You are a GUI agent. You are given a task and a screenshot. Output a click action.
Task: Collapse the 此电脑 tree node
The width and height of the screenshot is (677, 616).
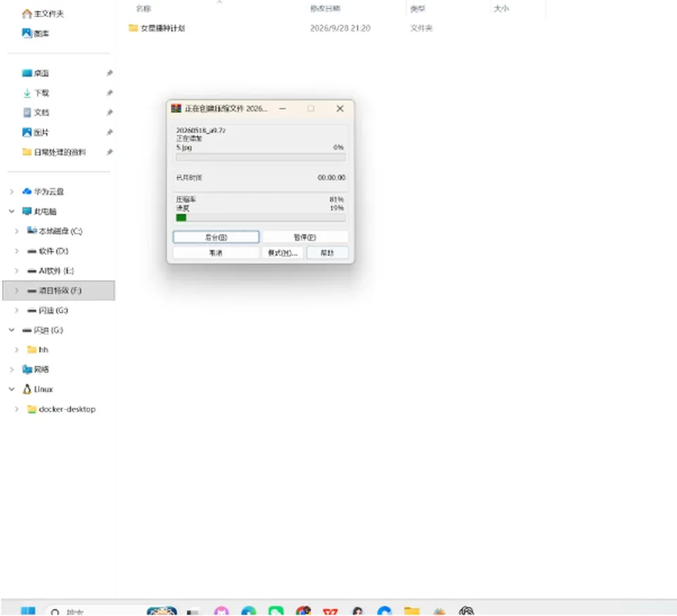(x=12, y=211)
